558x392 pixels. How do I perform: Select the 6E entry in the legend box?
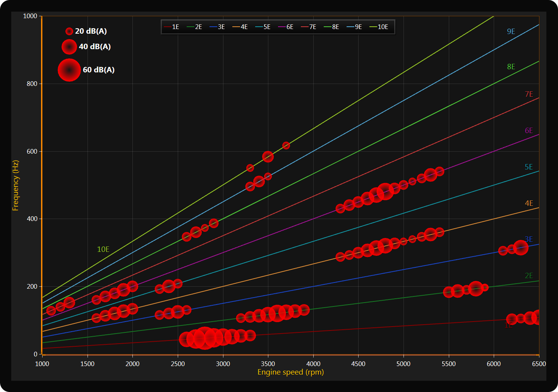(x=286, y=27)
